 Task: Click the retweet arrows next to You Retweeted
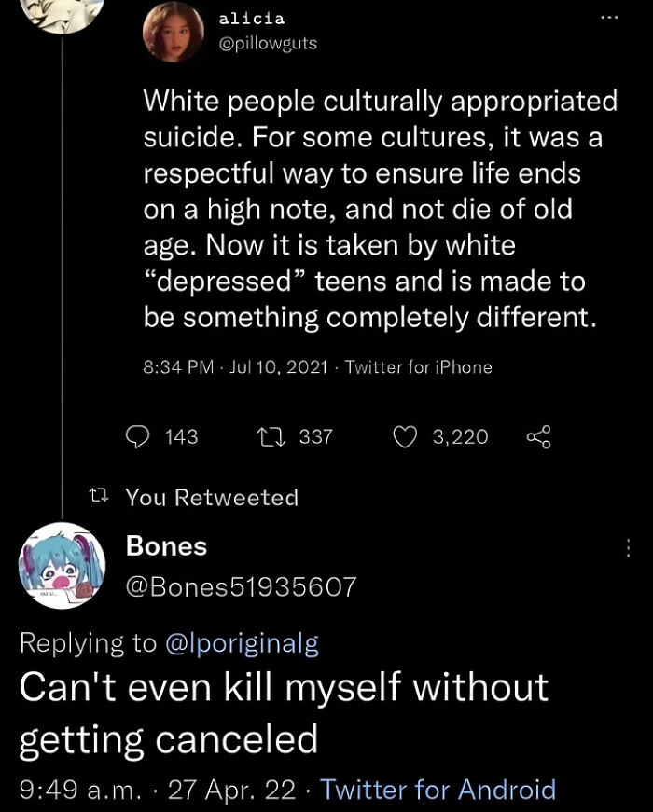(x=100, y=498)
